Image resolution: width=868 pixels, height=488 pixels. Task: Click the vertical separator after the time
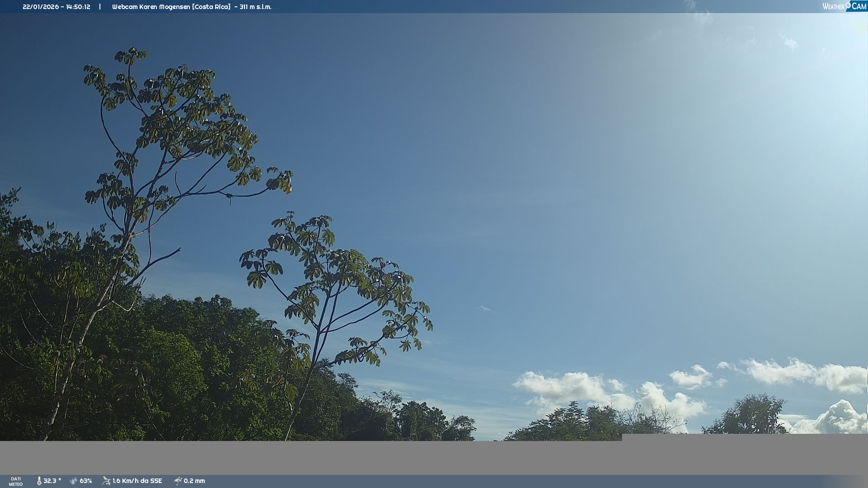pos(100,7)
